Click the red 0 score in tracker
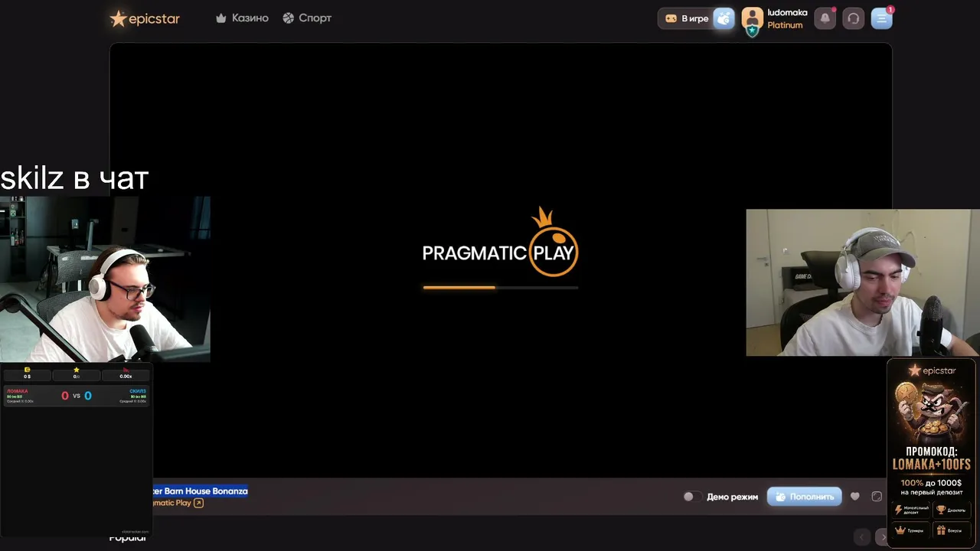The image size is (980, 551). click(x=65, y=396)
